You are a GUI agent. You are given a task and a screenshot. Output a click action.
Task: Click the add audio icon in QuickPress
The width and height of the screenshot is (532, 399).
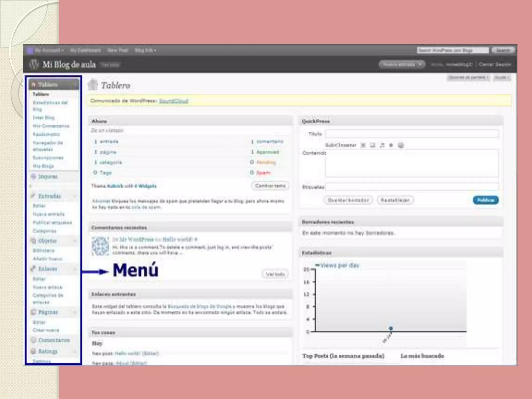click(x=382, y=145)
